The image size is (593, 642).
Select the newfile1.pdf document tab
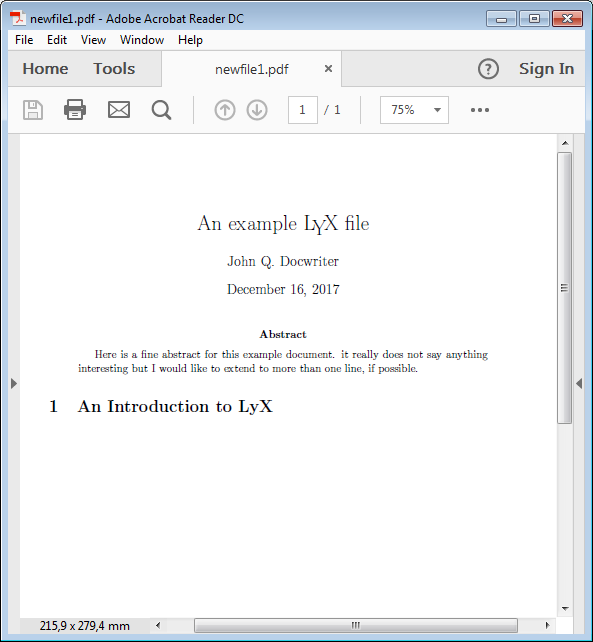click(251, 69)
